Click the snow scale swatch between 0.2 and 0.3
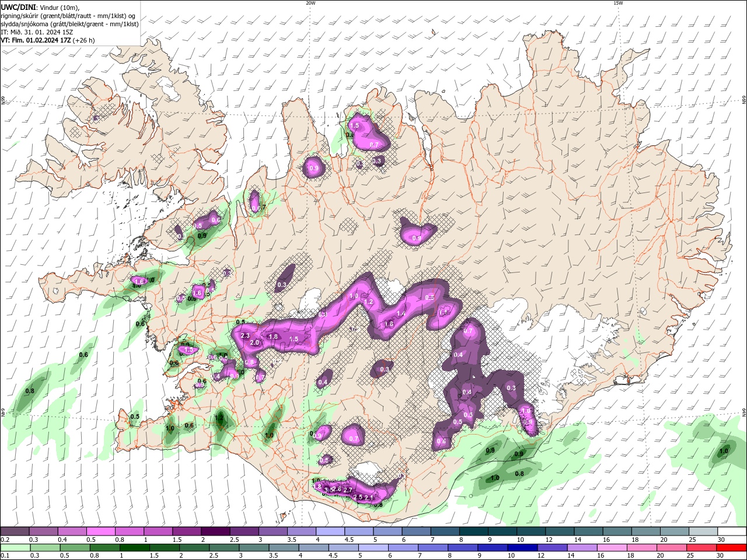This screenshot has width=747, height=560. [15, 531]
